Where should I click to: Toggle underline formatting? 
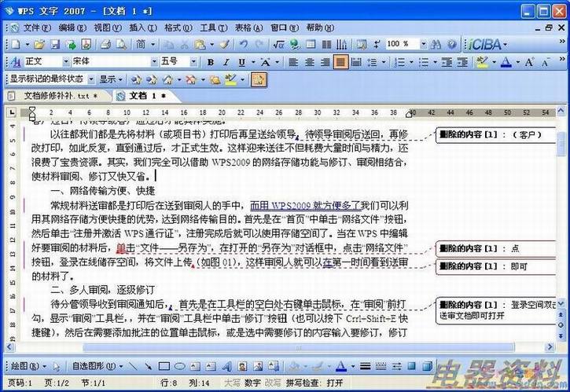(x=241, y=63)
